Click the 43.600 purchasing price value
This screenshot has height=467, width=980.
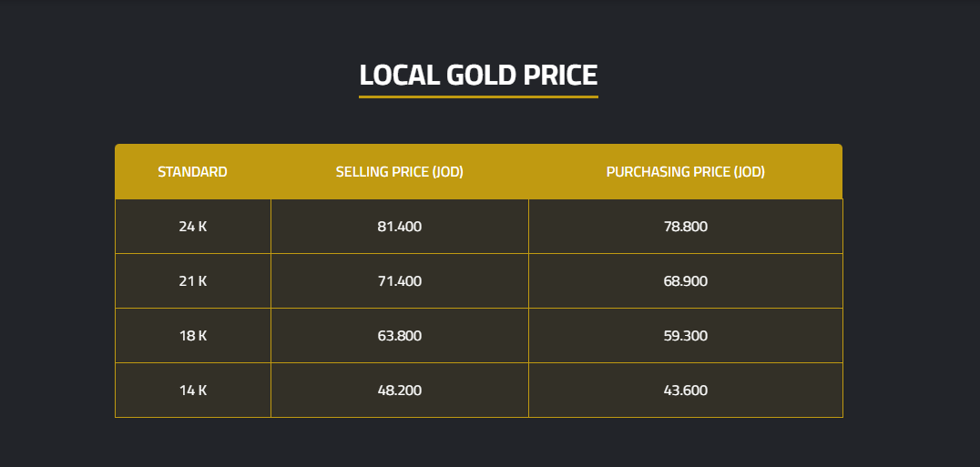click(685, 391)
